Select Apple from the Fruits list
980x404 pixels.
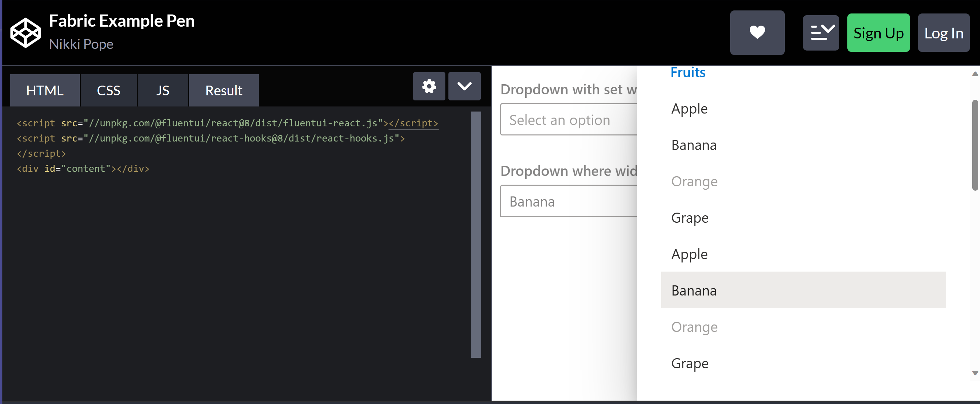pos(689,108)
